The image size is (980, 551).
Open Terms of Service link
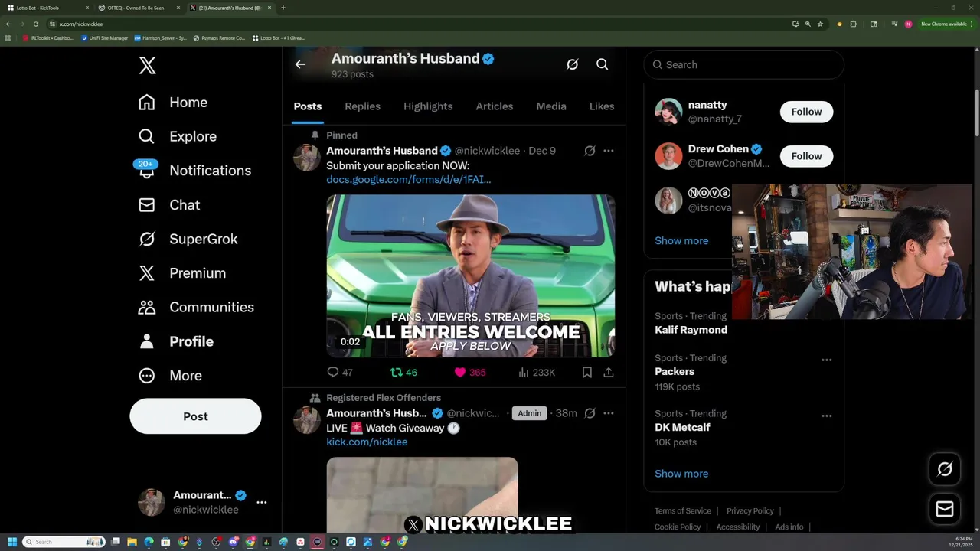pos(683,510)
